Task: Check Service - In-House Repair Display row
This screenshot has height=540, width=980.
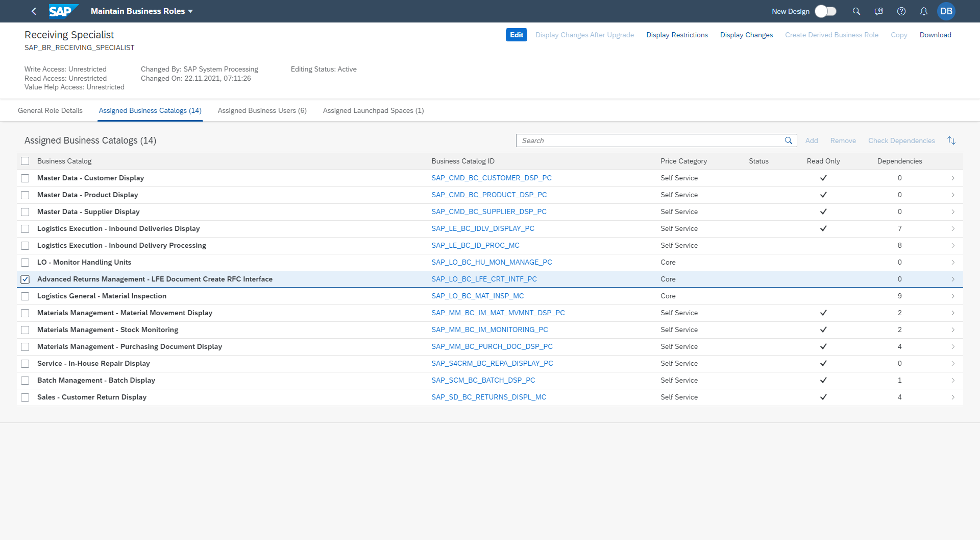Action: pyautogui.click(x=25, y=364)
